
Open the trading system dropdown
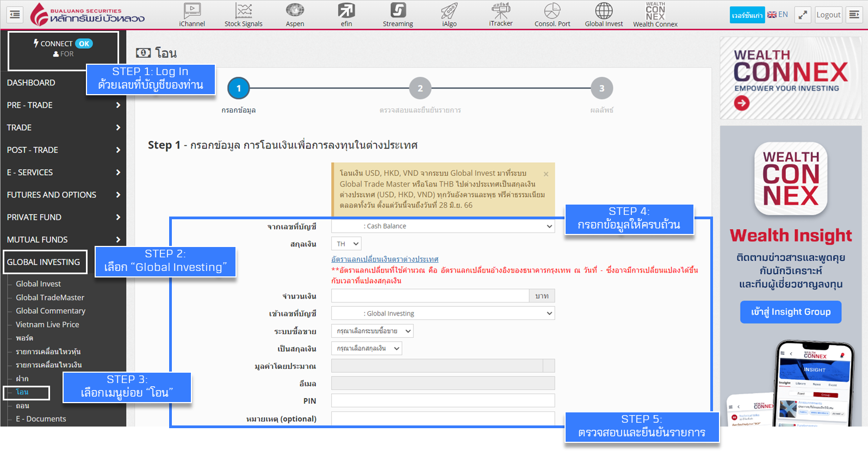pos(373,331)
